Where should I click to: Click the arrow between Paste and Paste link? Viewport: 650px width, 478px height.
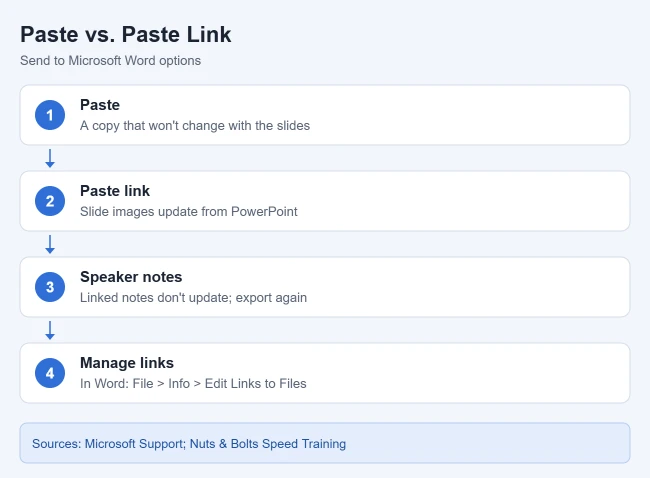pyautogui.click(x=50, y=158)
